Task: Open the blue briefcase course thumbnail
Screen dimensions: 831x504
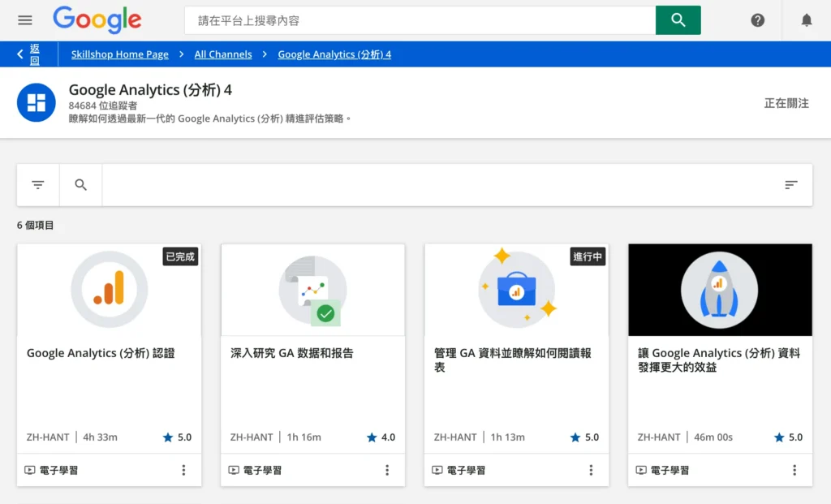Action: pyautogui.click(x=516, y=290)
